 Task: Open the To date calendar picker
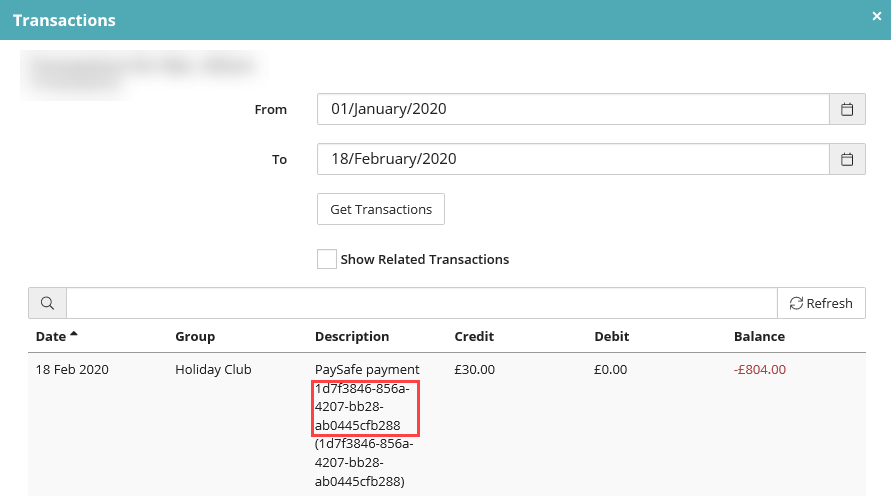click(x=847, y=159)
